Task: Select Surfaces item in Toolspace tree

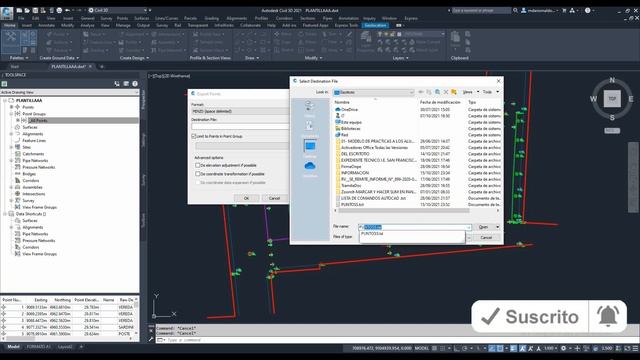Action: coord(30,127)
